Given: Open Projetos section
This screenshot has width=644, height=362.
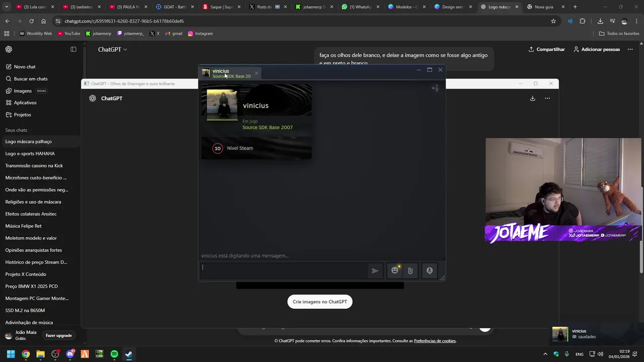Looking at the screenshot, I should point(40,115).
